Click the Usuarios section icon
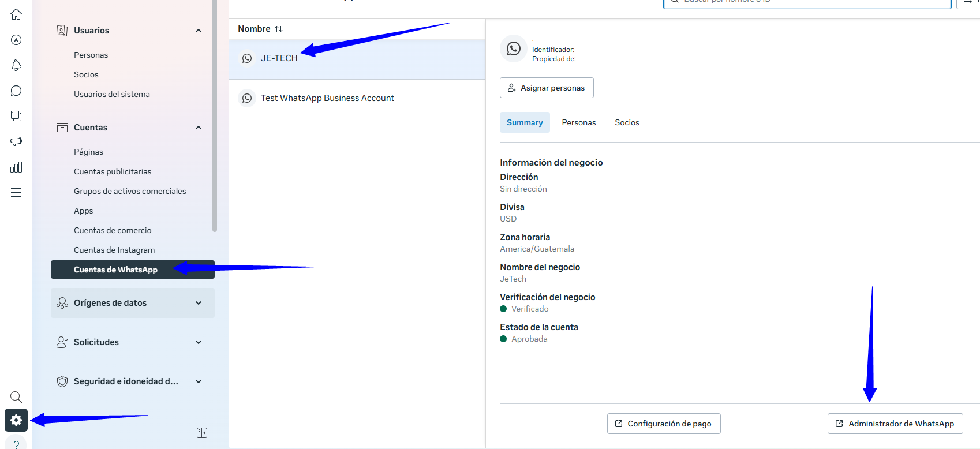The image size is (980, 449). [x=62, y=31]
